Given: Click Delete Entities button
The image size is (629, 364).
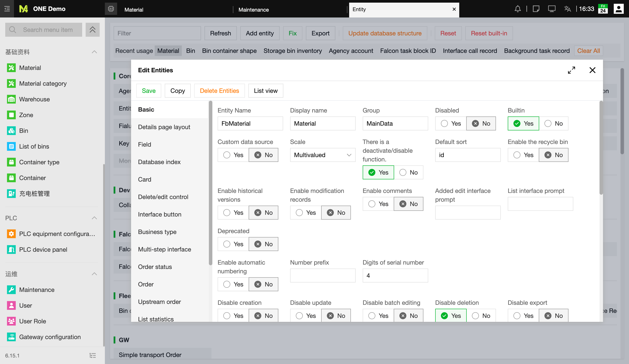Looking at the screenshot, I should [x=219, y=91].
